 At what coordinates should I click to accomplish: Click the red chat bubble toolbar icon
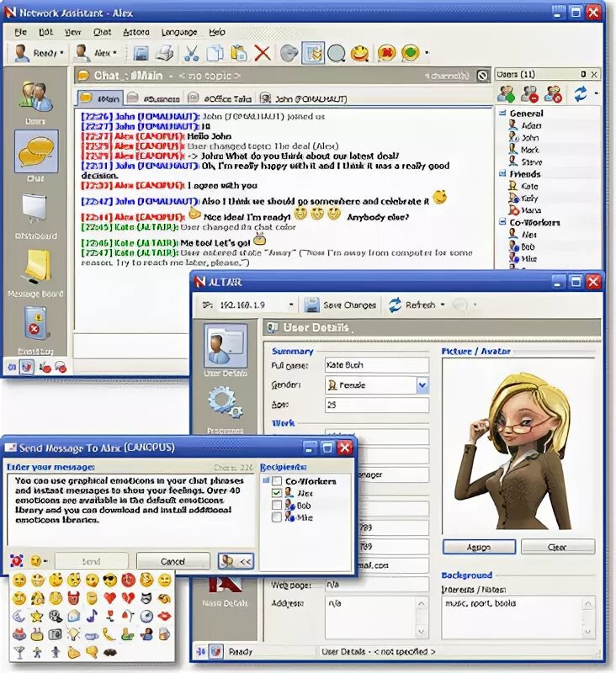386,53
